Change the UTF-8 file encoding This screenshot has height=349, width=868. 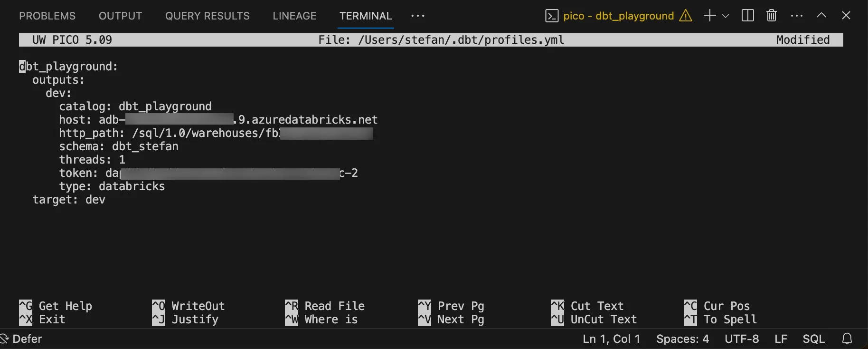(742, 339)
